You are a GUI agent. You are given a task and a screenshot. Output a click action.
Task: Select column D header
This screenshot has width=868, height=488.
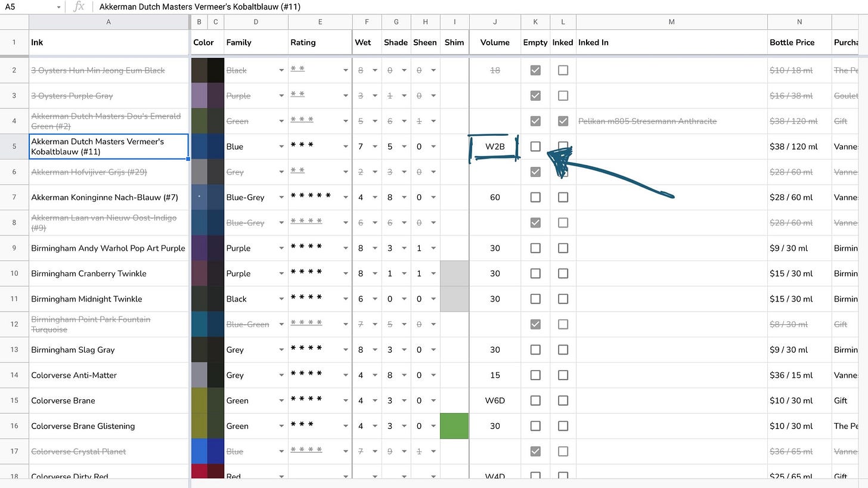[256, 22]
